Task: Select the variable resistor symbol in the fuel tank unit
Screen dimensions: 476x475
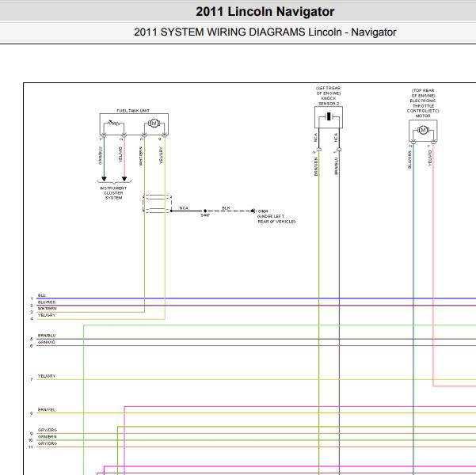Action: pyautogui.click(x=113, y=123)
